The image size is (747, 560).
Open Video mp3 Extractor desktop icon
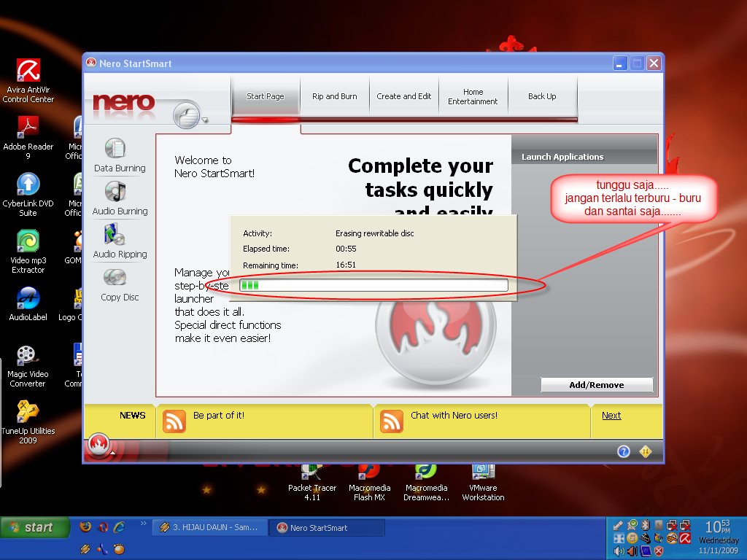tap(28, 252)
